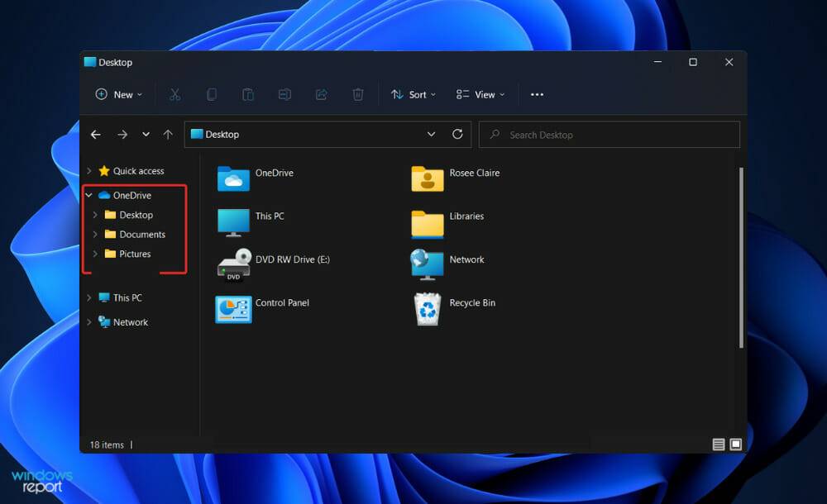Open the View dropdown
The height and width of the screenshot is (504, 827).
[480, 94]
